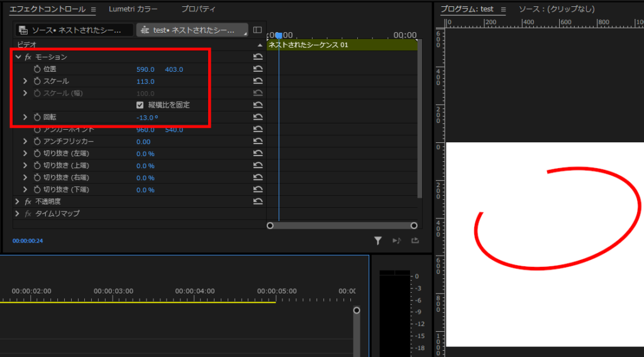Click the sequence timeline vertical zoom handle
644x357 pixels.
(357, 310)
